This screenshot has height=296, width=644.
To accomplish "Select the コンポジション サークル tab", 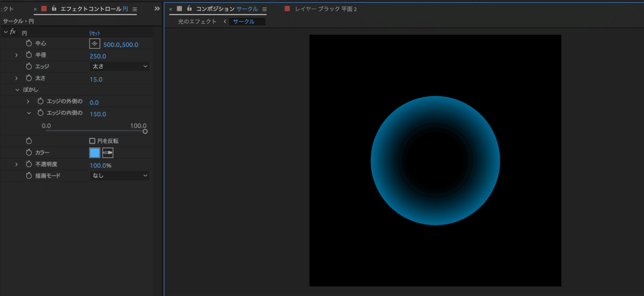I will point(227,9).
